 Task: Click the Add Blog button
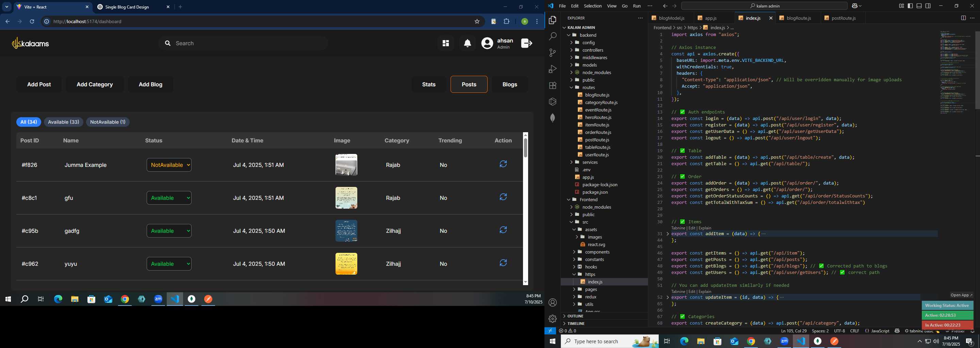click(151, 84)
